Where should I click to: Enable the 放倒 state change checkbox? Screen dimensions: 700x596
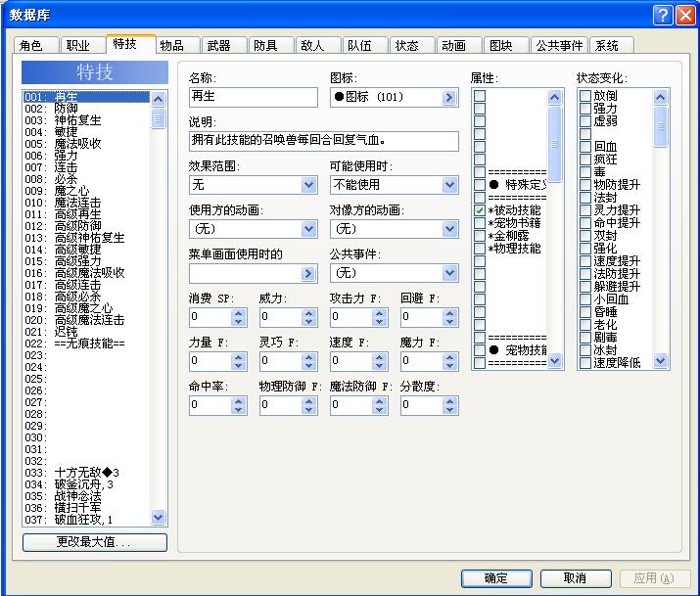click(x=585, y=96)
